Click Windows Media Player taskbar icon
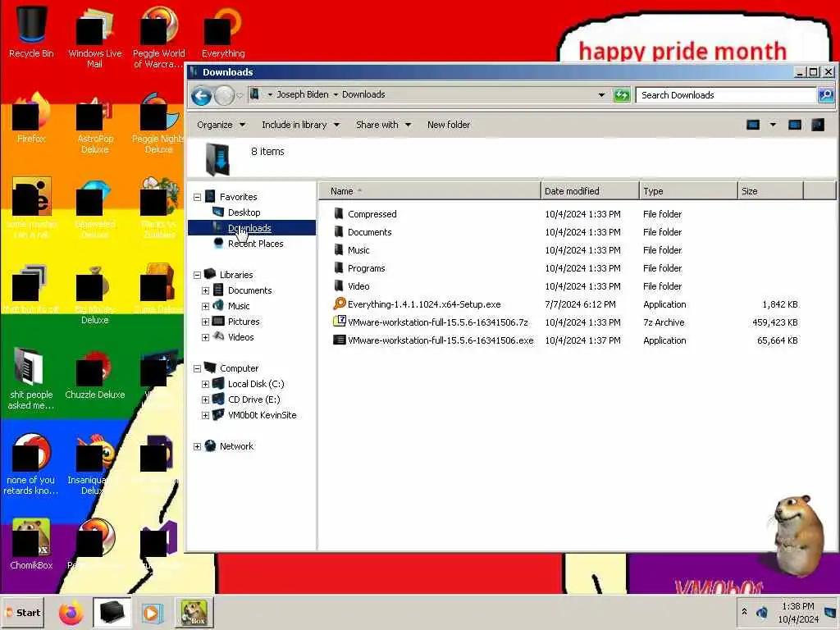This screenshot has width=840, height=630. (x=151, y=612)
